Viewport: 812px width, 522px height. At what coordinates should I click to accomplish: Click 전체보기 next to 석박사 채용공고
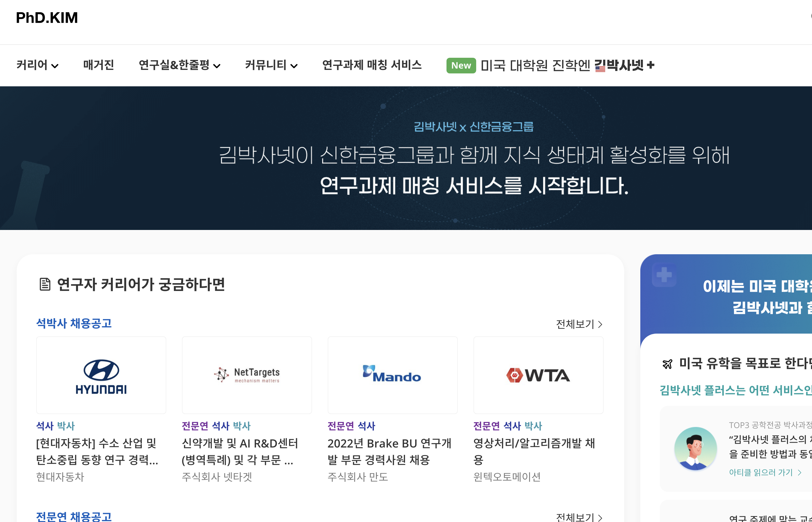pos(579,324)
